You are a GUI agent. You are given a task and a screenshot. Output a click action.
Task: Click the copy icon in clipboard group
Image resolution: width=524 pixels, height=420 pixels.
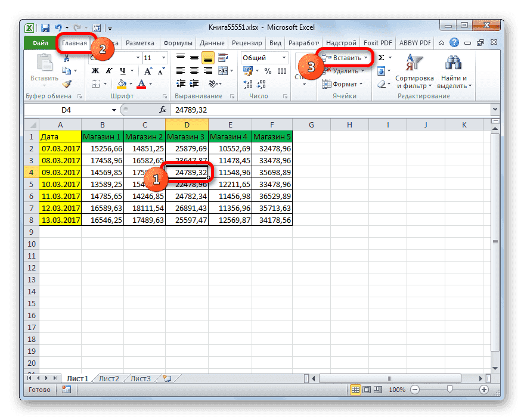pos(66,70)
